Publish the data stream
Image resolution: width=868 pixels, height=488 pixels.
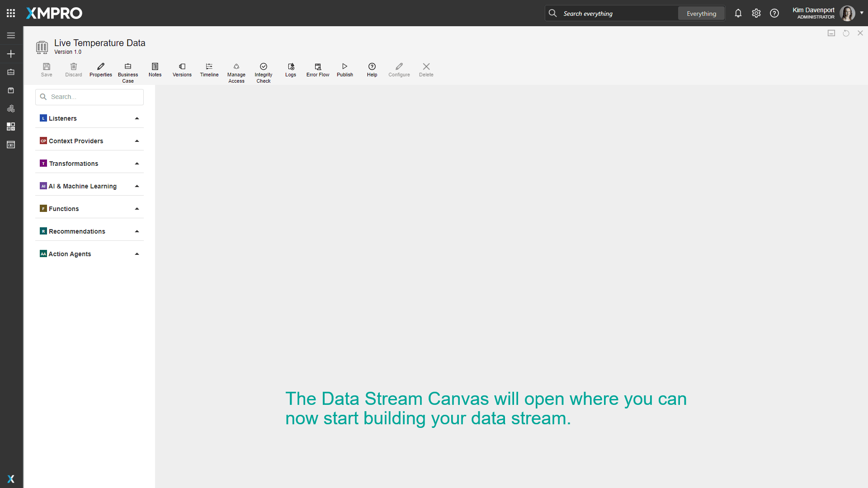pyautogui.click(x=345, y=70)
